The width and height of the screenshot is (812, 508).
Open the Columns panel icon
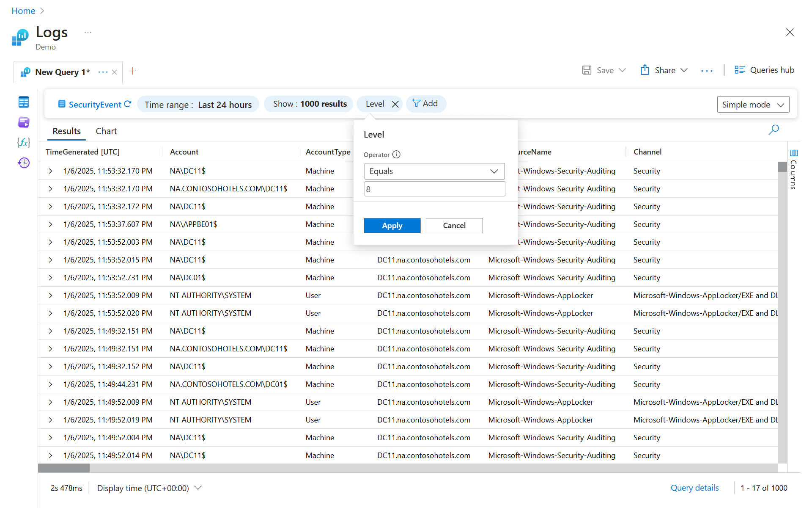tap(794, 153)
